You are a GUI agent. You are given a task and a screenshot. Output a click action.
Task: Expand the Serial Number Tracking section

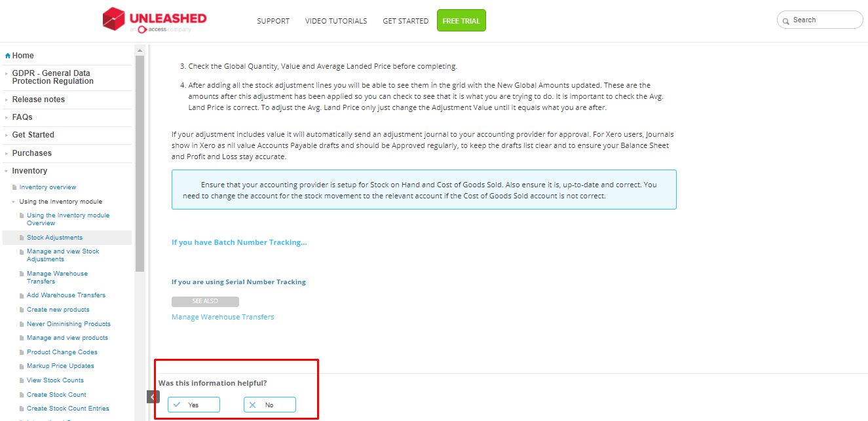click(238, 282)
